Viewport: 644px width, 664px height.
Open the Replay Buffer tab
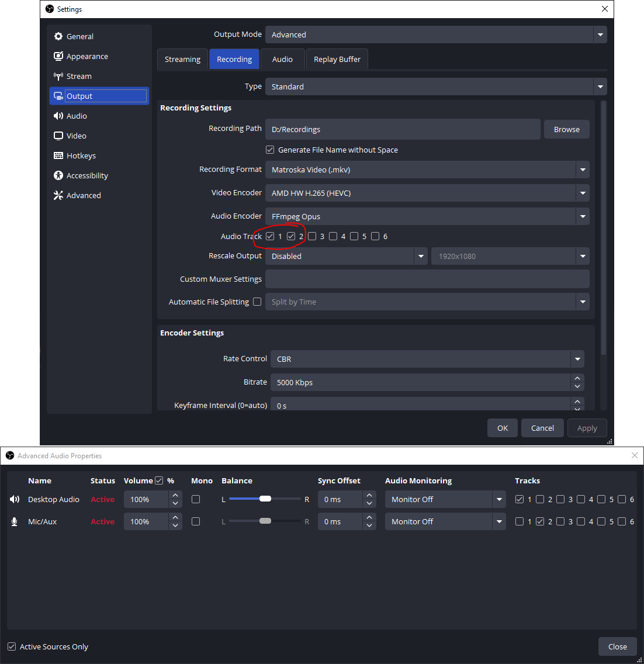coord(337,59)
